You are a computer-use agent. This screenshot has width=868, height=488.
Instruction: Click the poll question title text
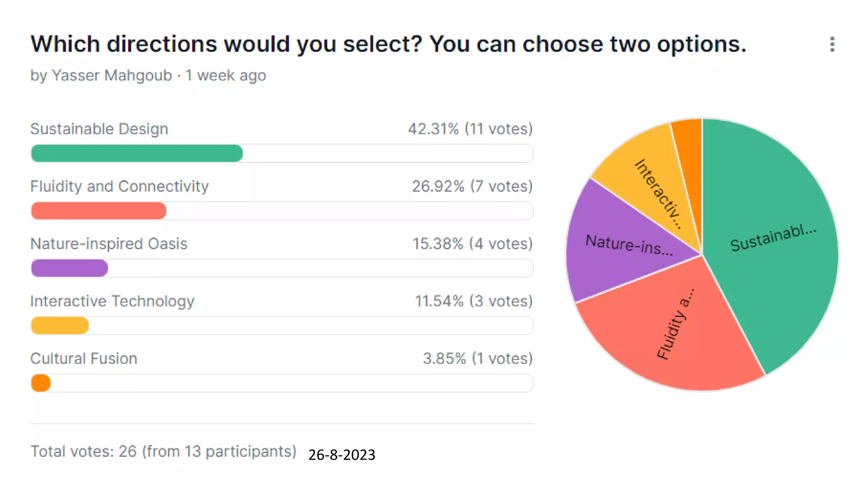click(x=388, y=44)
